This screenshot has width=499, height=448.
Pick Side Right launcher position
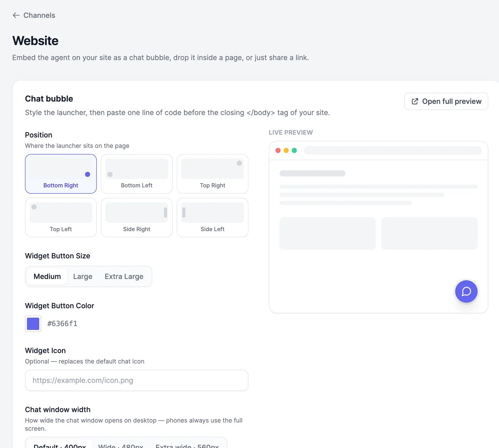(137, 217)
